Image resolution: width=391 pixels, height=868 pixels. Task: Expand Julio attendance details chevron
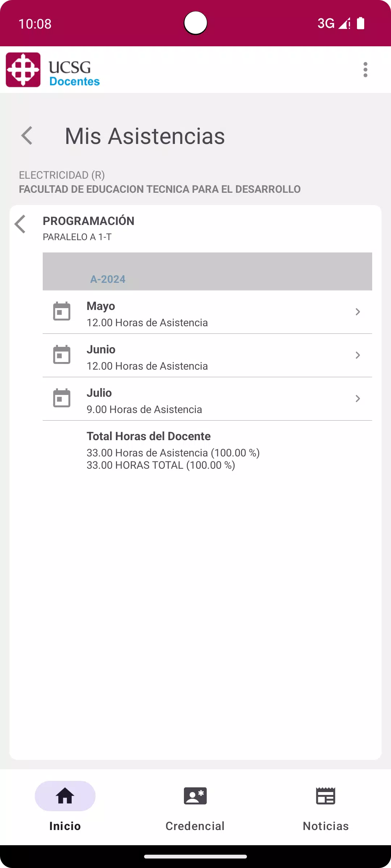point(358,399)
